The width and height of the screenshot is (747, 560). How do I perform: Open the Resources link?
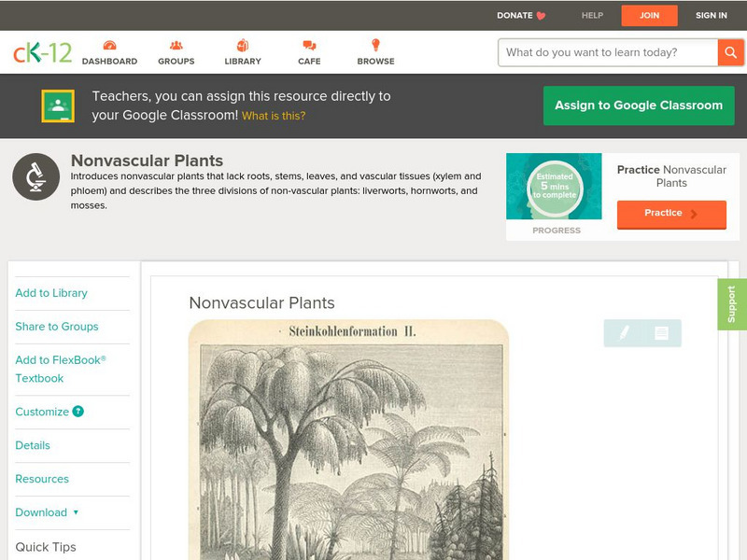[42, 479]
